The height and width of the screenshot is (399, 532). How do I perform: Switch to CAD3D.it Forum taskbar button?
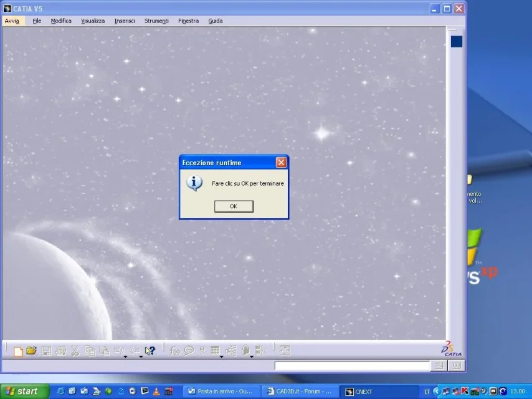click(300, 391)
